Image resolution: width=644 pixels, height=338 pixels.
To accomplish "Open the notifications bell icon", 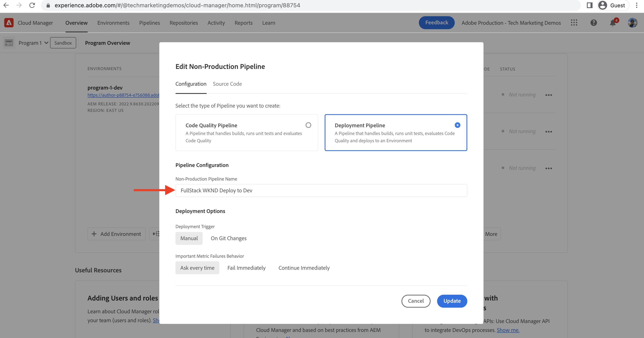I will tap(613, 23).
